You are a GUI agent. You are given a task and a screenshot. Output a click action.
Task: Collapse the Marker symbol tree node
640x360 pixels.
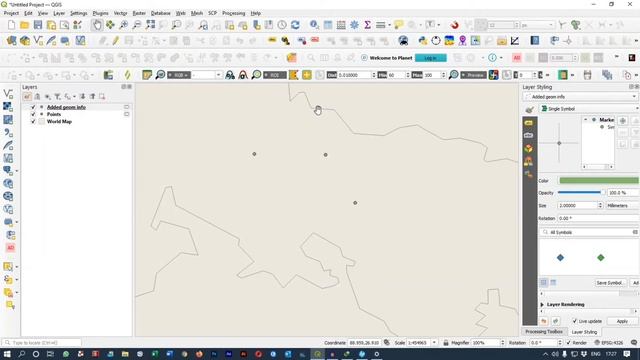tap(586, 120)
